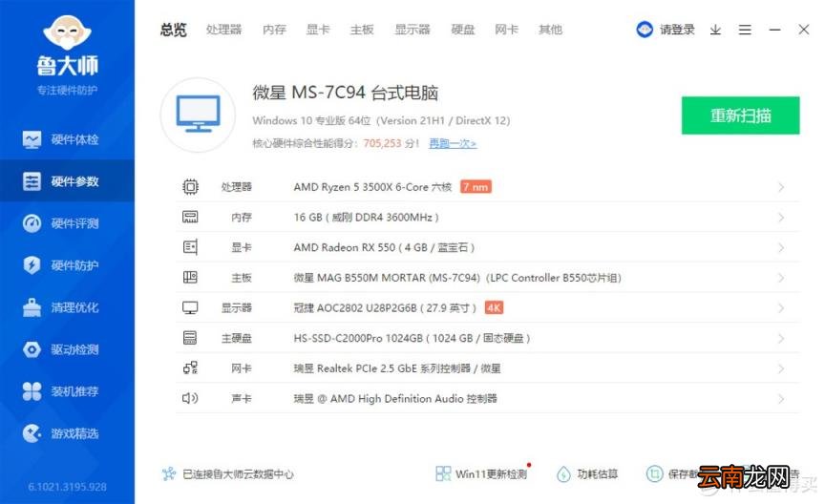Image resolution: width=825 pixels, height=504 pixels.
Task: Click the 已连接鲁大师云数据中心 status text
Action: coord(238,474)
